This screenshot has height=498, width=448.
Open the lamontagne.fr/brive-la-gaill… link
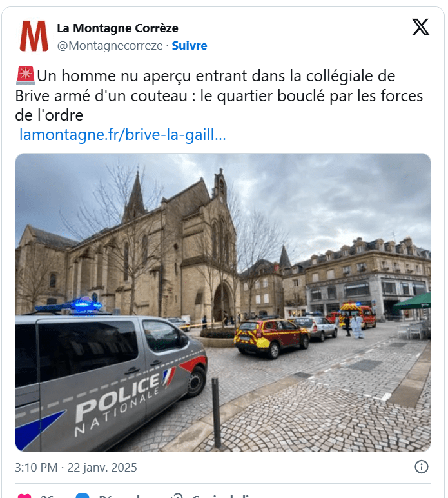click(x=122, y=134)
